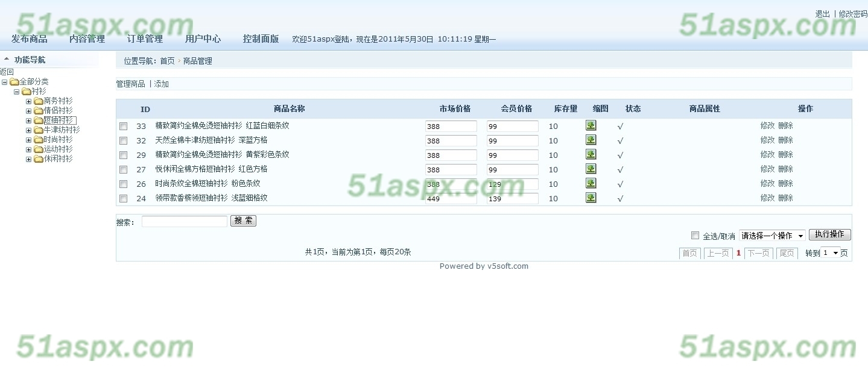Click 修改 for product ID 27

767,169
